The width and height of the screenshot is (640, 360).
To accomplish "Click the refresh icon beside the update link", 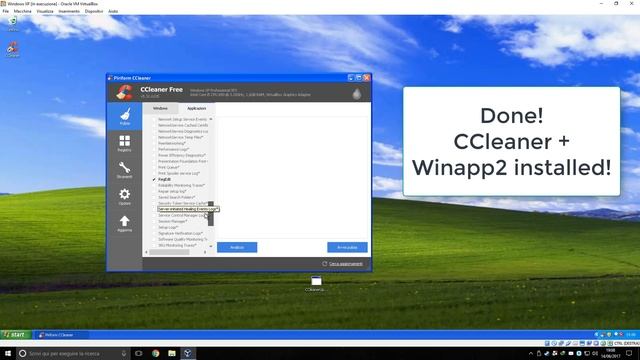I will (324, 264).
